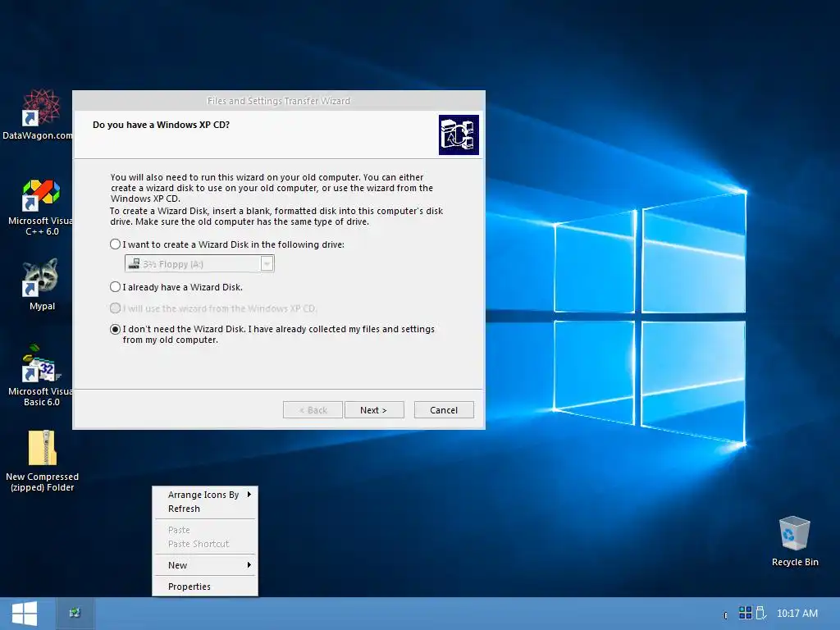Open the Windows Start button
This screenshot has height=630, width=840.
coord(25,614)
